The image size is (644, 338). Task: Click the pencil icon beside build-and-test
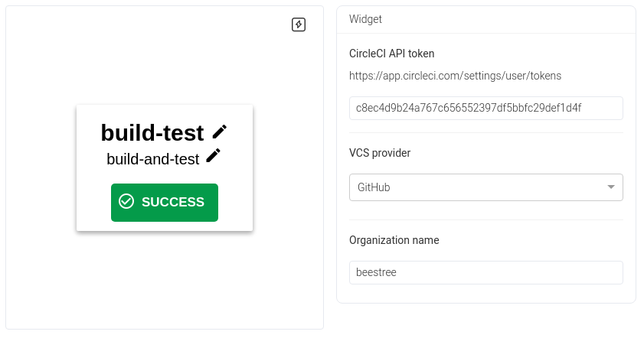[x=214, y=155]
